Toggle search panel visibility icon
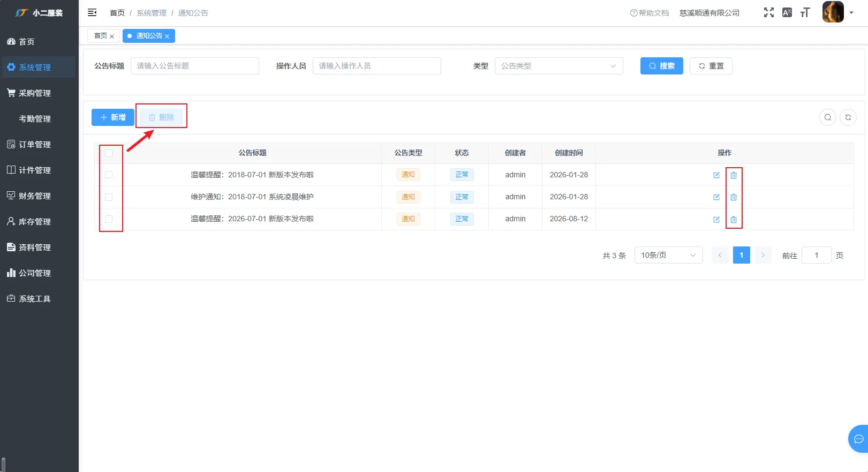This screenshot has width=868, height=472. click(x=828, y=117)
